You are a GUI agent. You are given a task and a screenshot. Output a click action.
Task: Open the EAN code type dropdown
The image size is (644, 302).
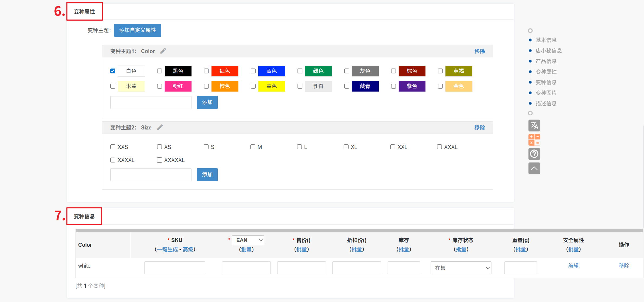point(248,240)
